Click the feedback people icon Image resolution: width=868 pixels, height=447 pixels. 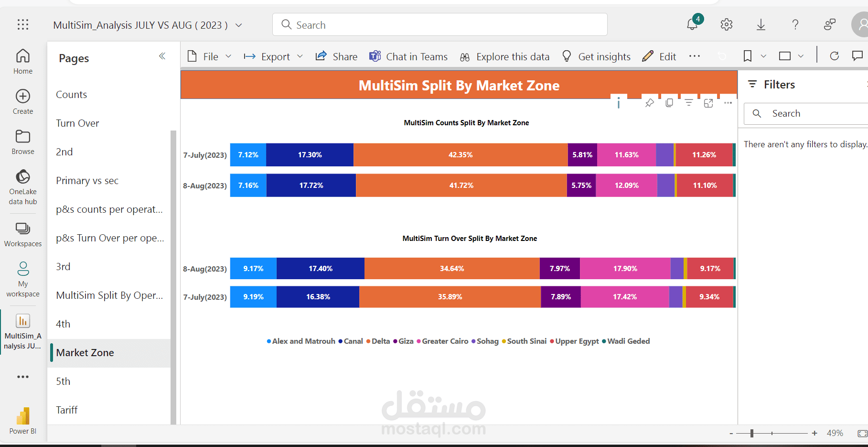click(830, 24)
